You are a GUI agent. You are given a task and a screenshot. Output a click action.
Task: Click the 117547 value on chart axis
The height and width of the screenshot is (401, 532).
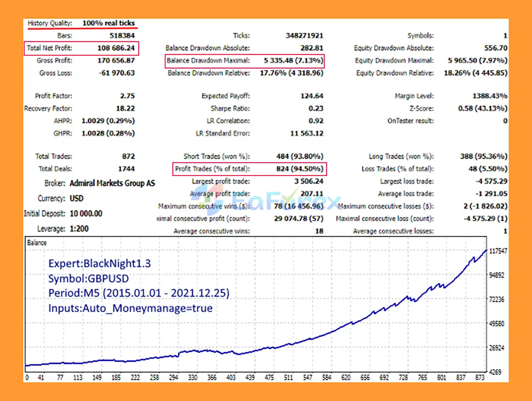pos(498,251)
